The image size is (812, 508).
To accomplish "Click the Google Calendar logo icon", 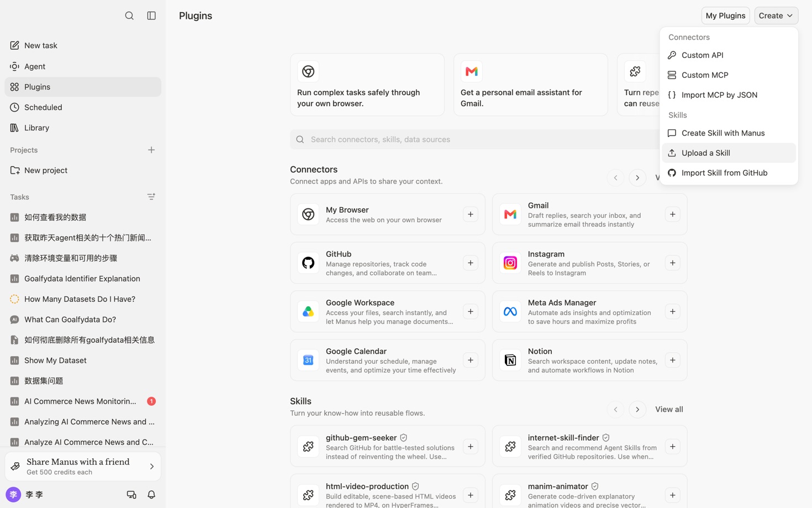I will [308, 360].
